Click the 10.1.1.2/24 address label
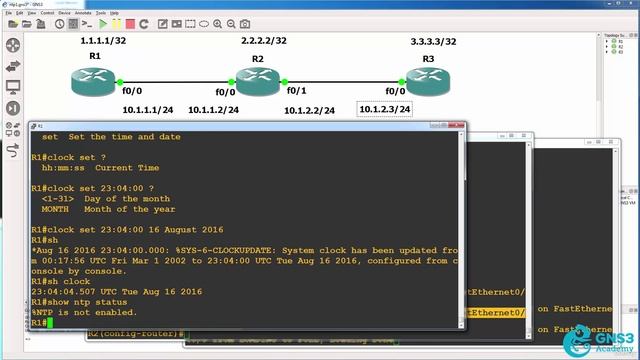The width and height of the screenshot is (640, 360). [213, 110]
